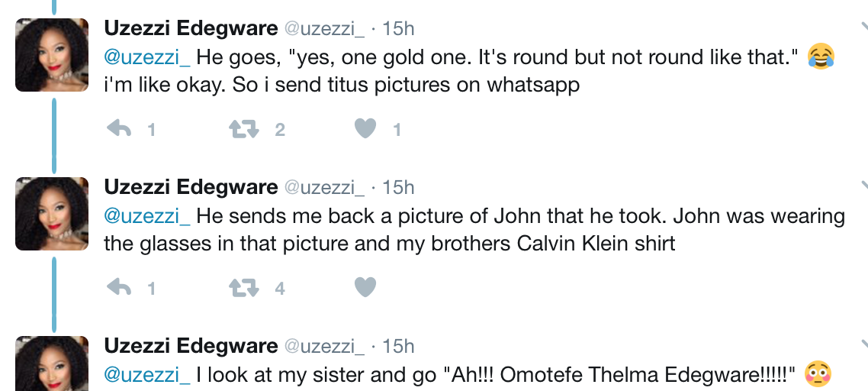Reply to the tweet about sending Titus pictures
Viewport: 868px width, 391px height.
pos(120,130)
